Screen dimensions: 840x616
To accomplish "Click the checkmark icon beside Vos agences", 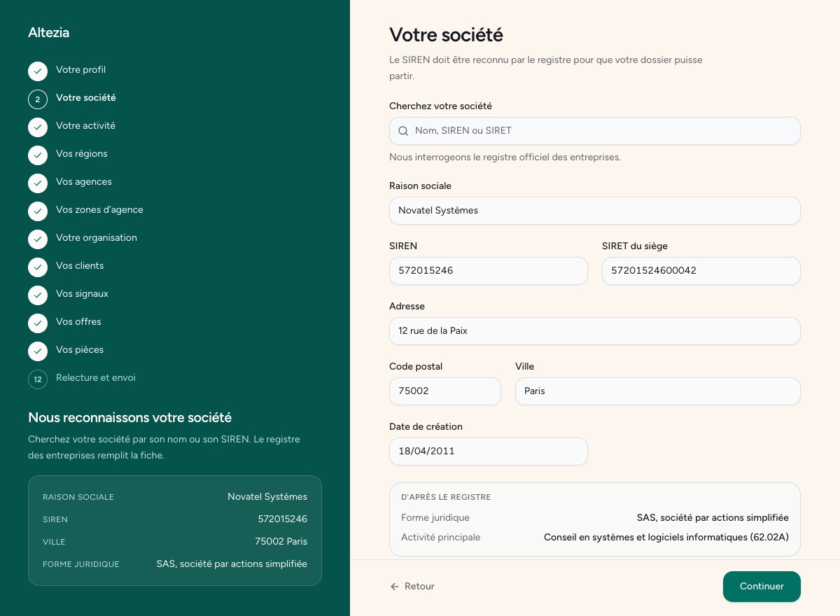I will click(38, 183).
